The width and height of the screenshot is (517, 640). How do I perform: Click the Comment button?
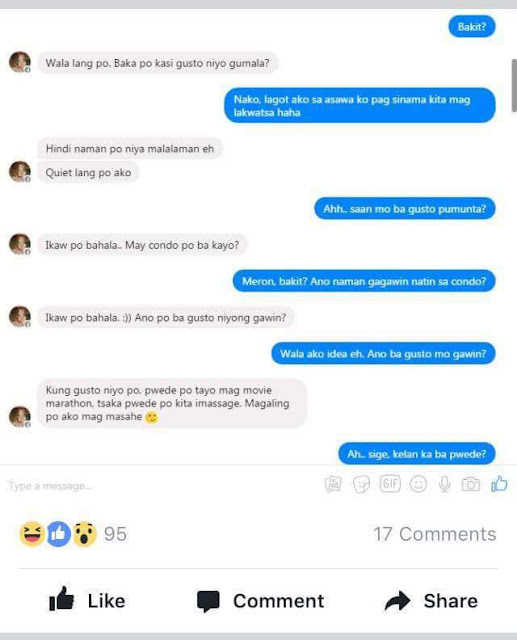pos(260,601)
